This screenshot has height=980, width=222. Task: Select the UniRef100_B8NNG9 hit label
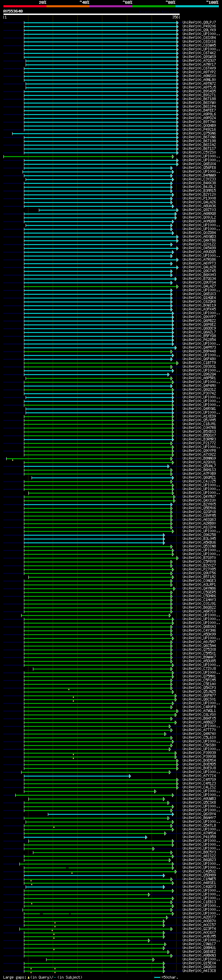(199, 459)
